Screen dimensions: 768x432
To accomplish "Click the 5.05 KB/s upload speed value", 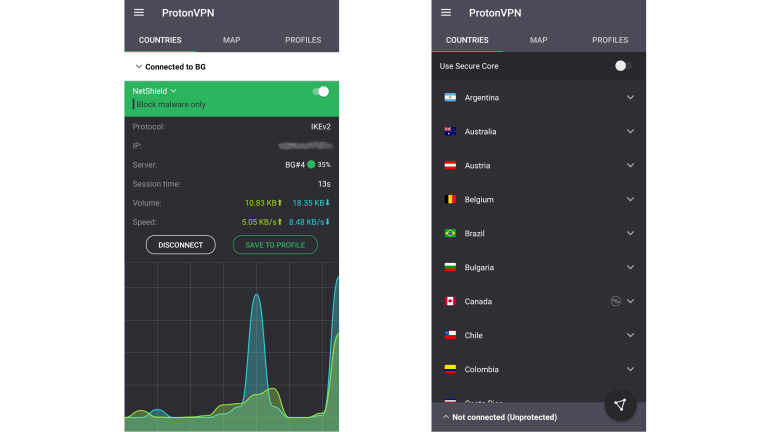I will (x=262, y=222).
